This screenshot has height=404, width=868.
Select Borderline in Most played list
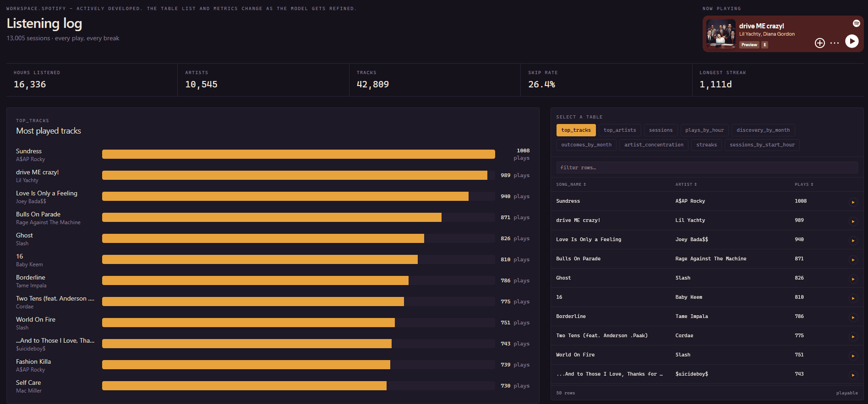pyautogui.click(x=31, y=278)
